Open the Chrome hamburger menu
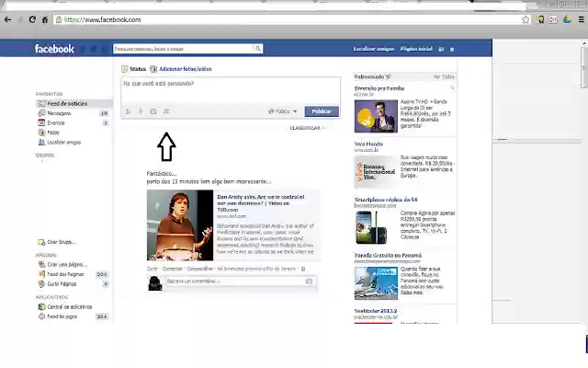The image size is (588, 368). click(x=581, y=19)
